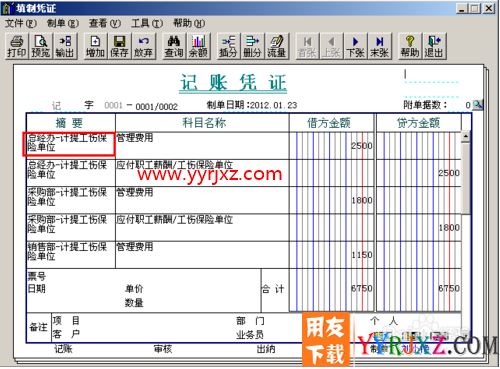Click the 打印 print icon
Image resolution: width=500 pixels, height=369 pixels.
(x=16, y=46)
